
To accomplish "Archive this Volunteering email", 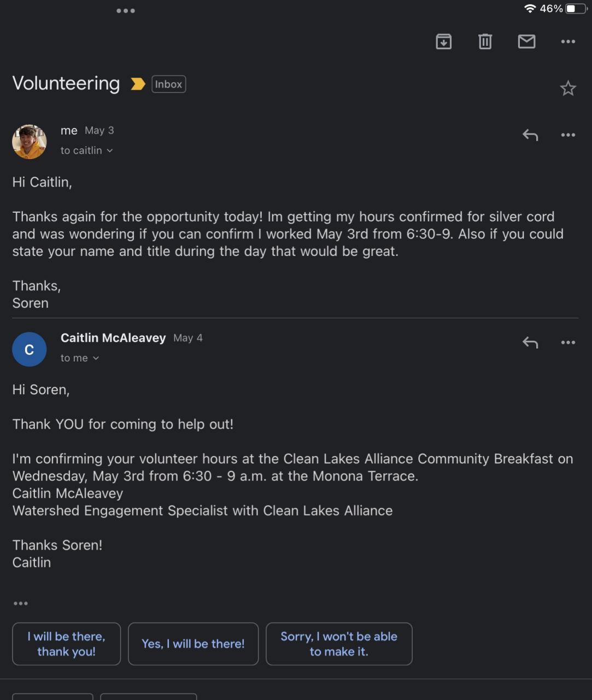I will 443,42.
